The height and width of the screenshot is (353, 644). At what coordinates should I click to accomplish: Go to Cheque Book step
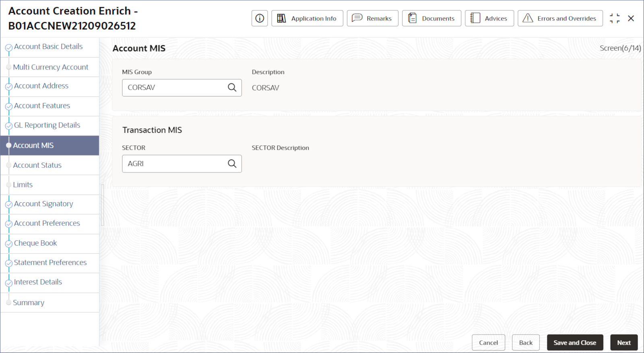coord(50,244)
